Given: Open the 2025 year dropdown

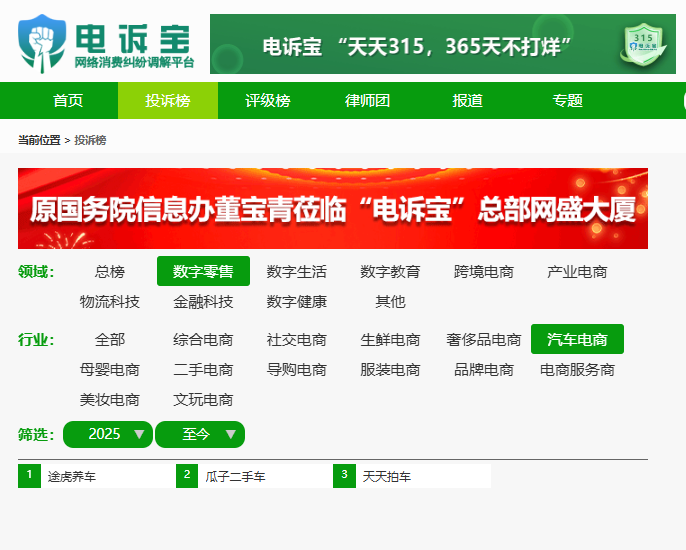Looking at the screenshot, I should click(x=108, y=434).
